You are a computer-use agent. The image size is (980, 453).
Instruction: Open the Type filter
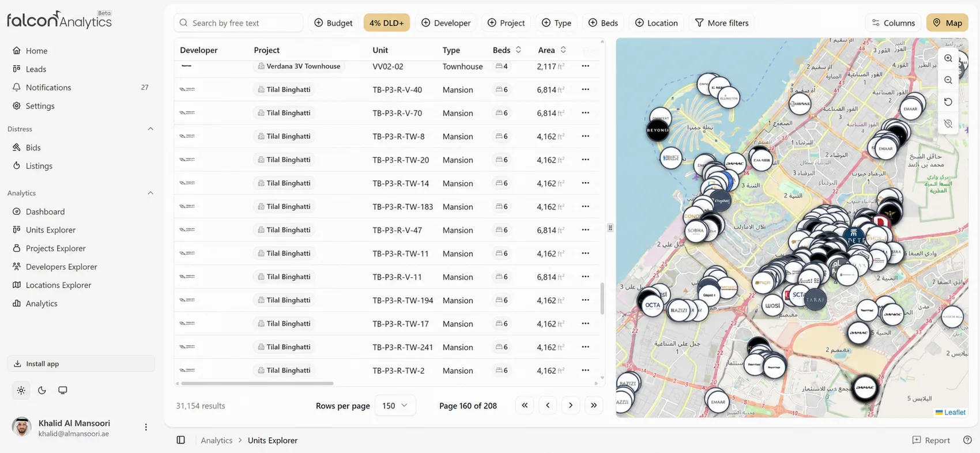pos(556,22)
